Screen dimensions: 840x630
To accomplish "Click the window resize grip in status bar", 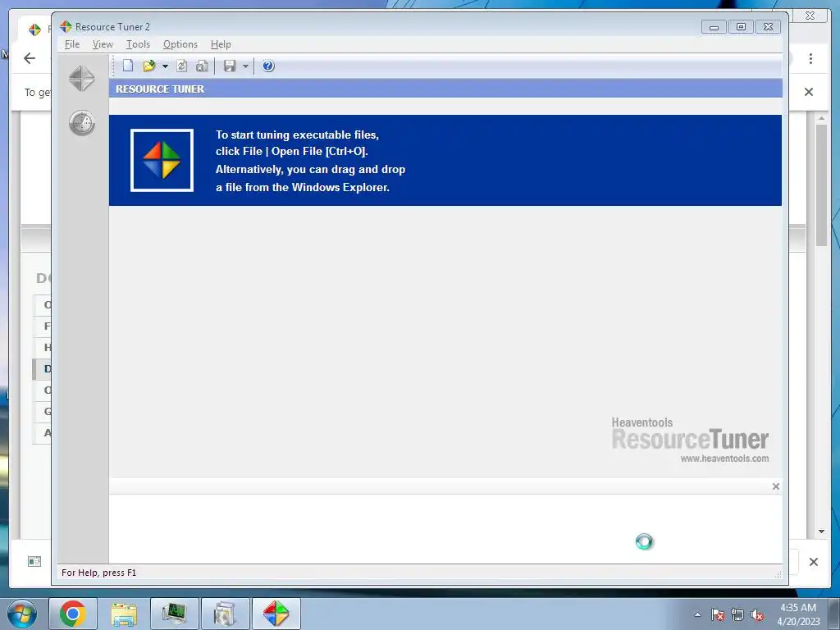I will click(x=778, y=573).
